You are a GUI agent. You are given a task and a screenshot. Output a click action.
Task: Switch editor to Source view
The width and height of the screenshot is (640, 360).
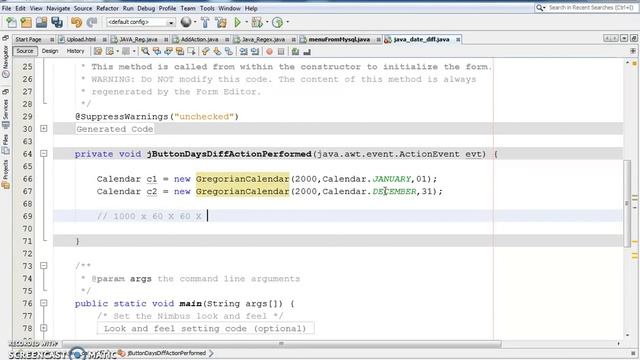point(24,51)
